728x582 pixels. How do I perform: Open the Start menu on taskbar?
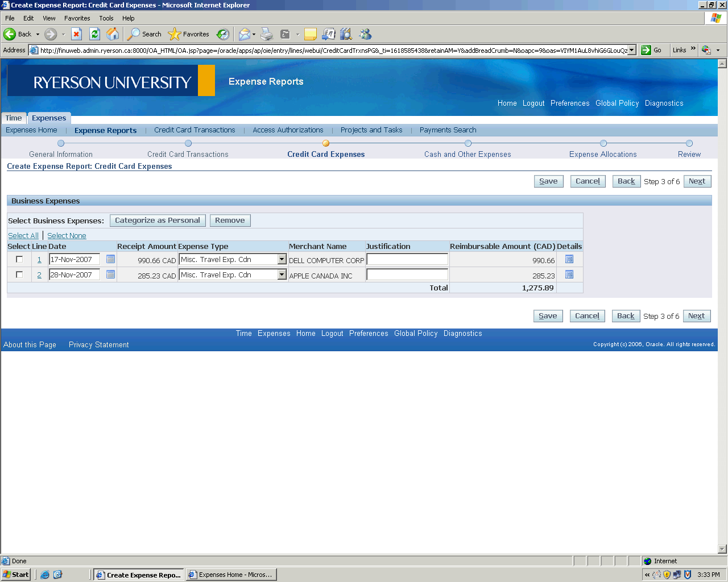point(16,575)
